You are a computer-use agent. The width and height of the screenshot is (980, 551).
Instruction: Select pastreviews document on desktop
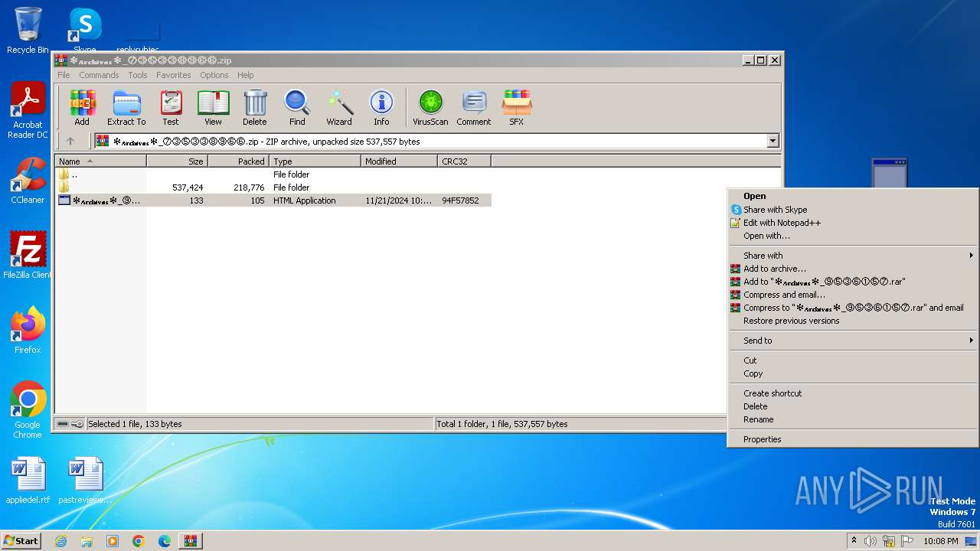pyautogui.click(x=85, y=481)
